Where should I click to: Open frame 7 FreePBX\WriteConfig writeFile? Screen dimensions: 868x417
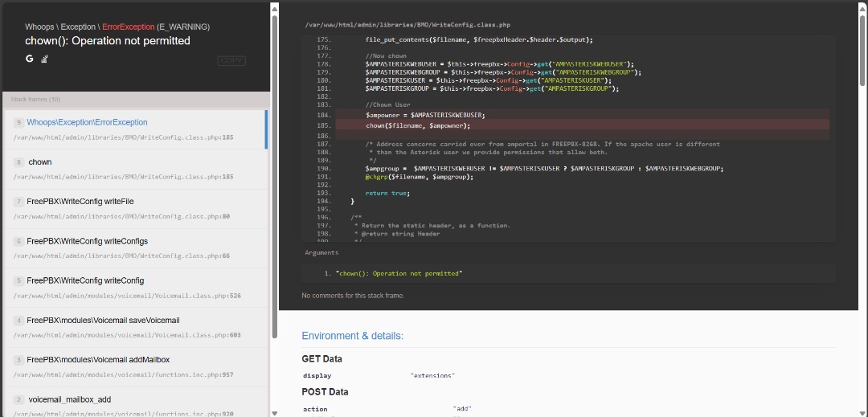coord(136,209)
